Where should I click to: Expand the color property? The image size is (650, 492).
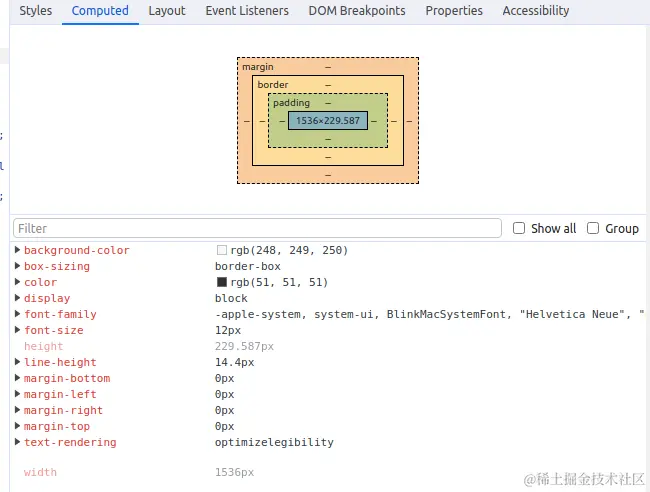17,282
